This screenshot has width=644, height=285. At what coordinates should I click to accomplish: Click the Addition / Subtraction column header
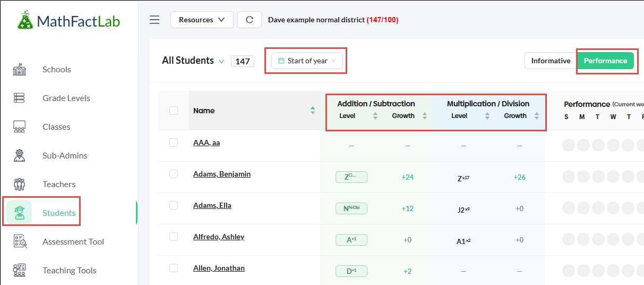click(376, 104)
